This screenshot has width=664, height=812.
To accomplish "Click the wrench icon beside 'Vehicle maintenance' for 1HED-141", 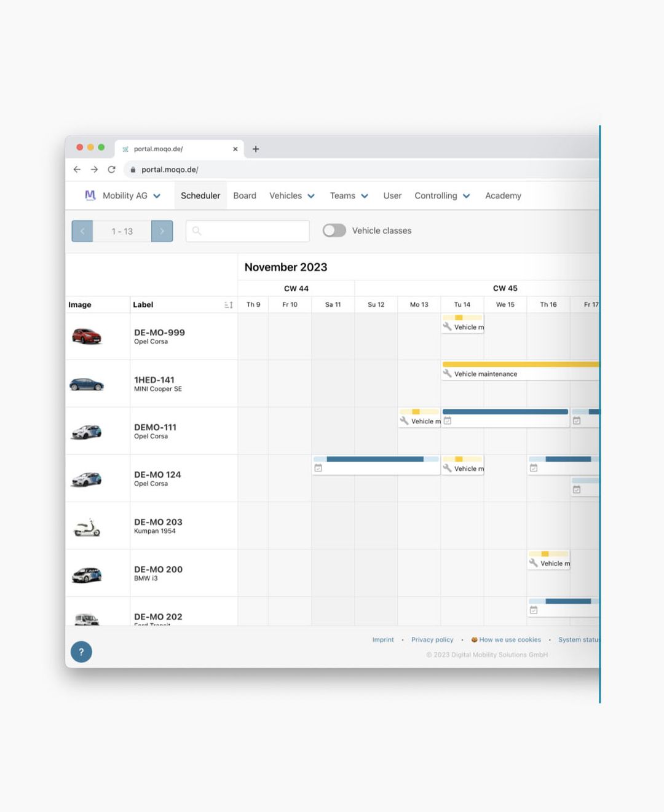I will click(x=448, y=374).
